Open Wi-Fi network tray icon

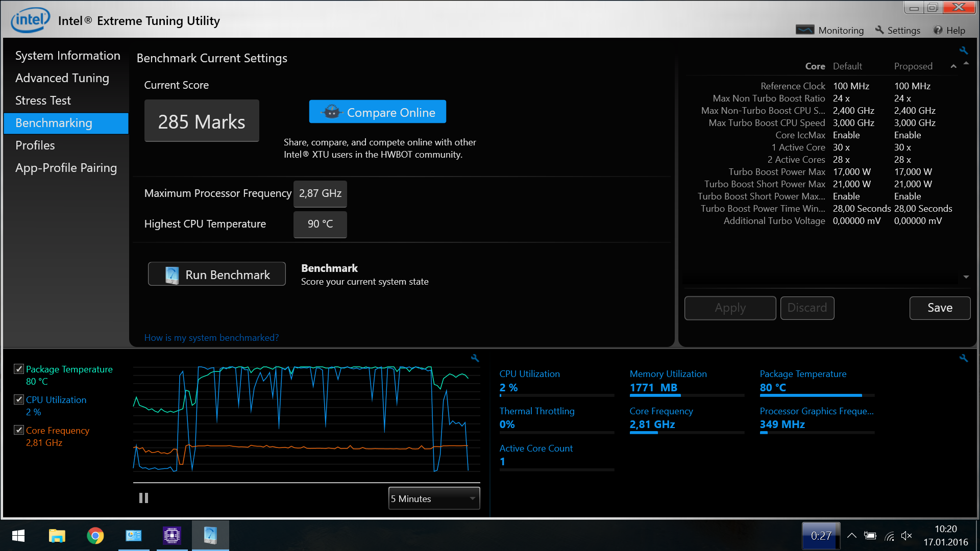tap(889, 536)
